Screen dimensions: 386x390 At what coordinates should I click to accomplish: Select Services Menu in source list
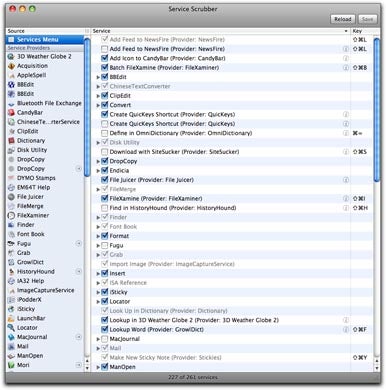[45, 40]
